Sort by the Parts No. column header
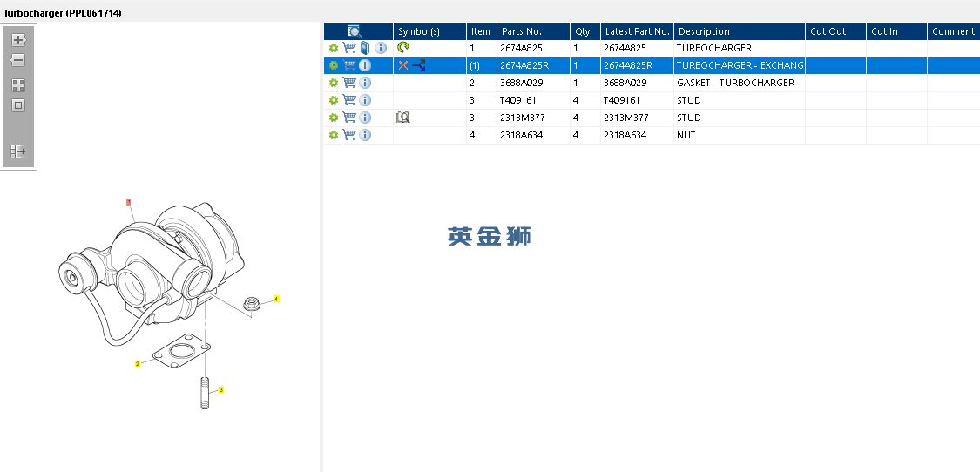The height and width of the screenshot is (472, 980). [534, 31]
